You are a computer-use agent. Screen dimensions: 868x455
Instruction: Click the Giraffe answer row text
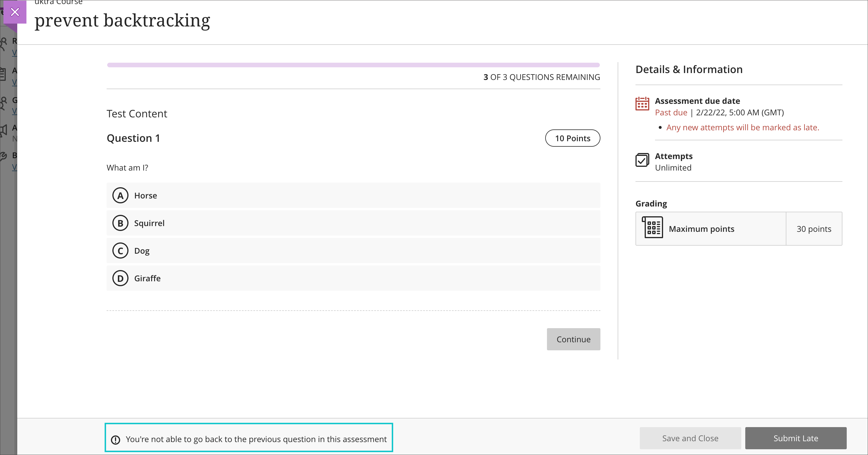(x=147, y=278)
